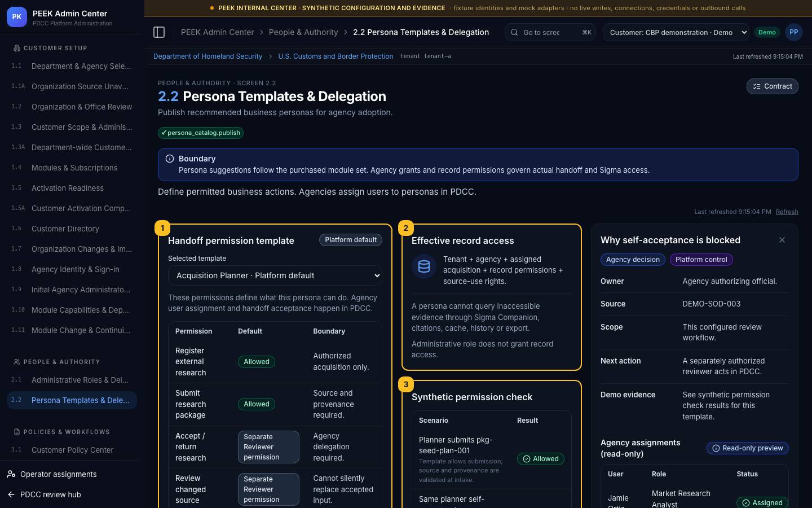Click the People & Authority section icon
Viewport: 812px width, 508px height.
pos(17,362)
